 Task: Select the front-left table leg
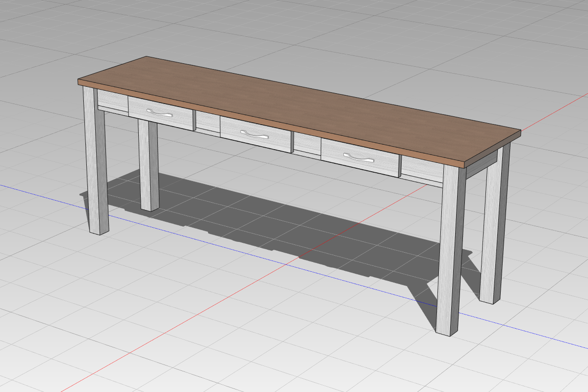96,160
